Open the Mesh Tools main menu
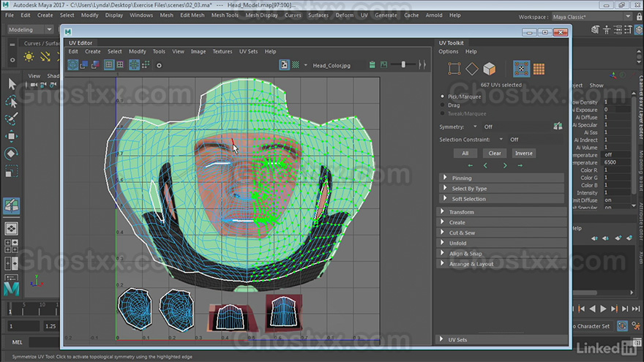The height and width of the screenshot is (362, 644). click(x=225, y=15)
